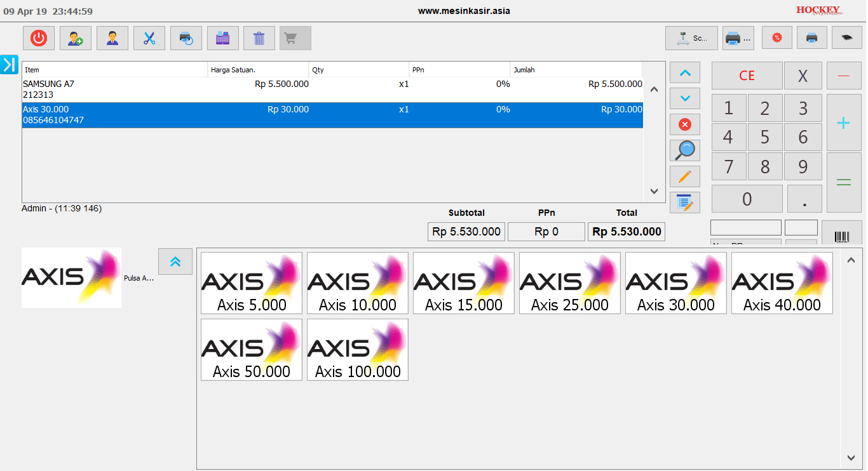
Task: Click the red minus key
Action: 844,76
